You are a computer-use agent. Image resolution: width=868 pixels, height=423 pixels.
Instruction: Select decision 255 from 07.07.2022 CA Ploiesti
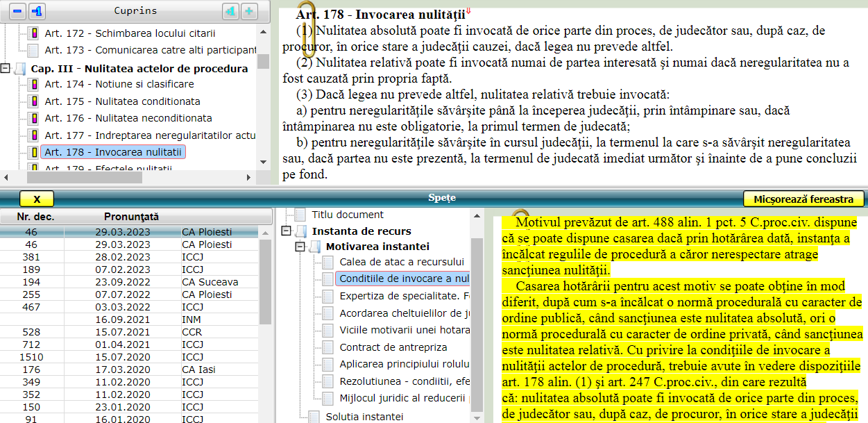(129, 295)
